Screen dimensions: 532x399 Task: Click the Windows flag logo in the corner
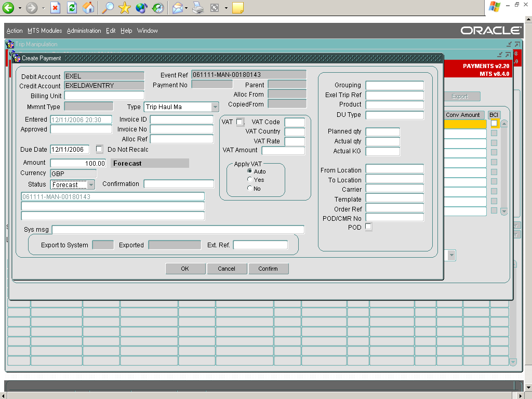click(x=495, y=6)
